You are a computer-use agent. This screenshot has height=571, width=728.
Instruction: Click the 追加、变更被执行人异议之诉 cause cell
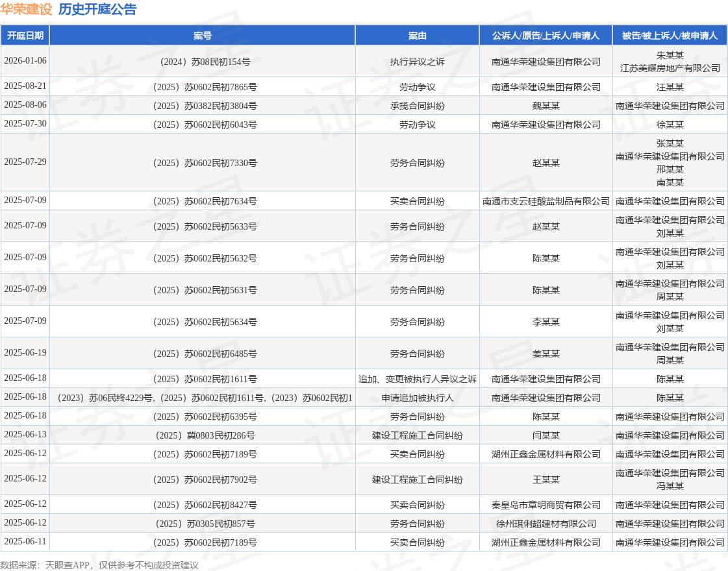coord(417,380)
